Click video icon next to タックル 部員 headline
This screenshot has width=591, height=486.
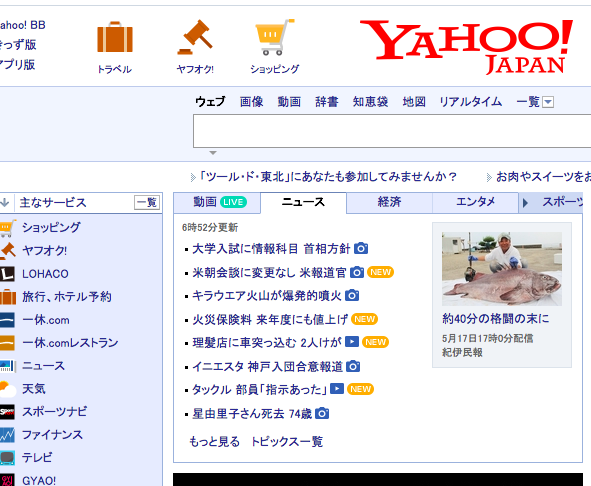pos(337,389)
